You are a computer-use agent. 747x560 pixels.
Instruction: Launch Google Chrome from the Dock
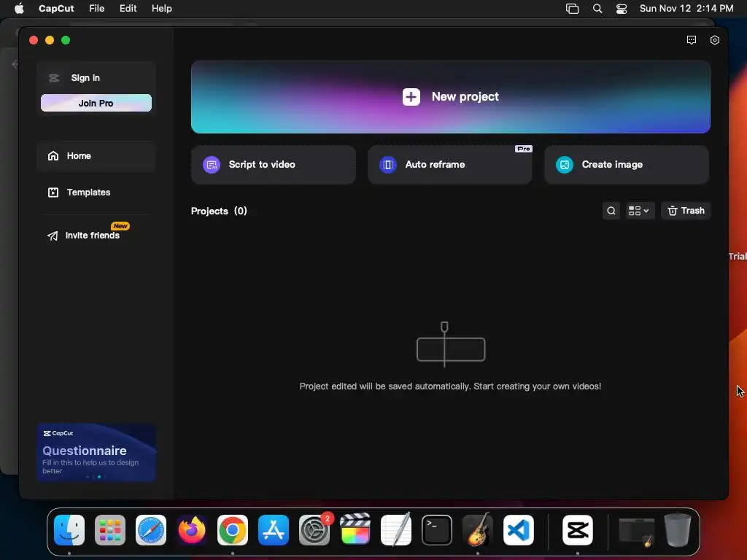click(233, 530)
